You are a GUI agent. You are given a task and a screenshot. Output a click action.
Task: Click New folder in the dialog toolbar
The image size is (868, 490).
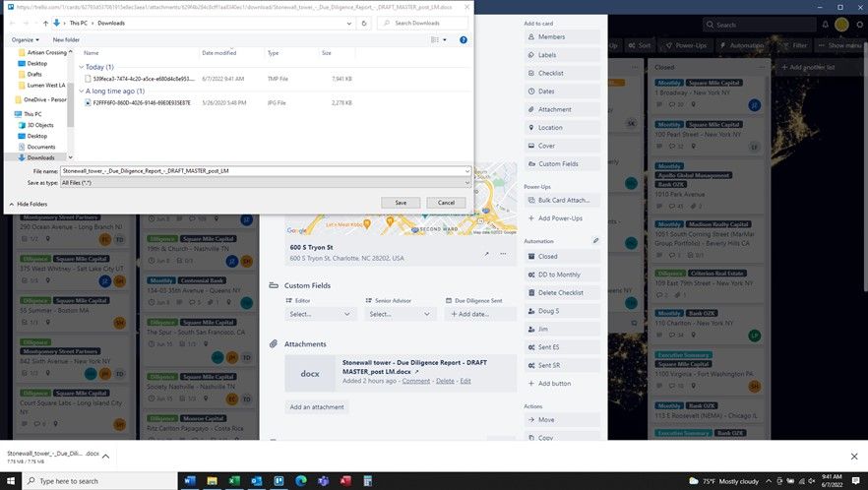(66, 40)
